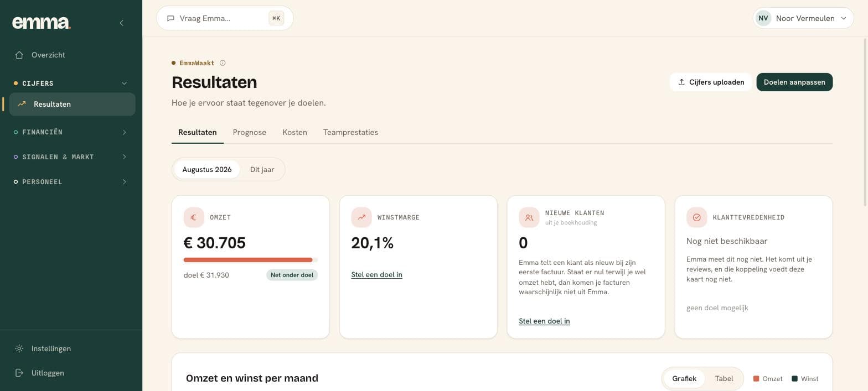Show chart data as Tabel
This screenshot has width=868, height=391.
pos(724,379)
